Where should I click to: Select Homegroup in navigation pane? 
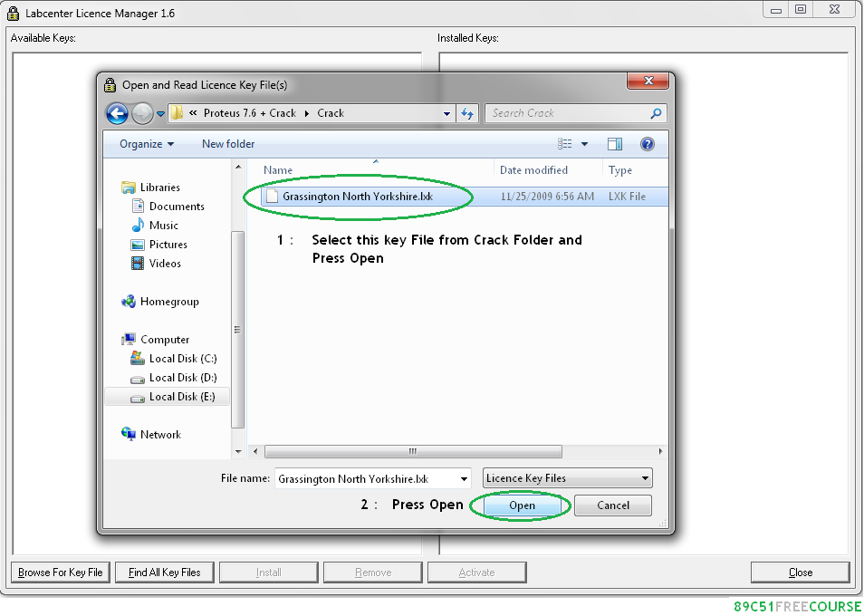coord(169,302)
